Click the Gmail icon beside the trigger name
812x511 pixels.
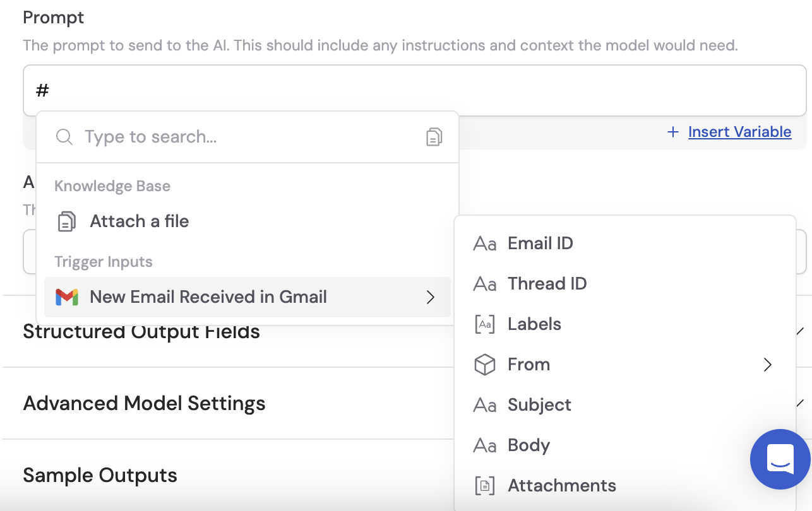[66, 297]
